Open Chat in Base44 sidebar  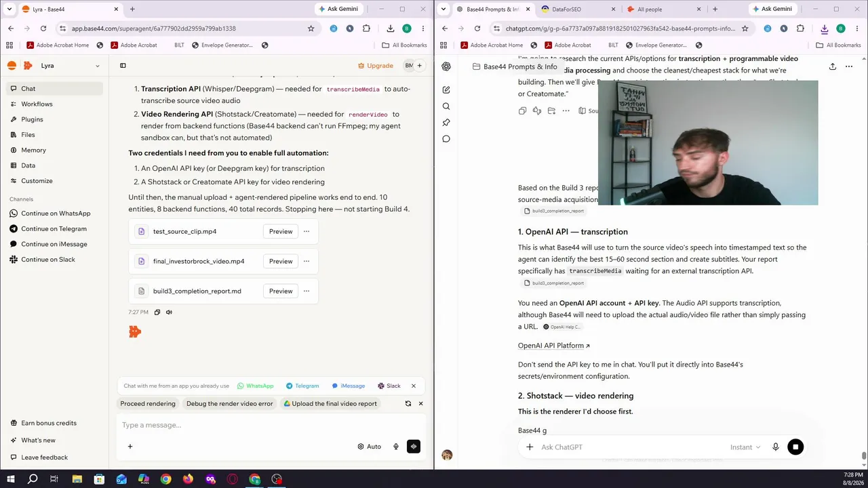pyautogui.click(x=54, y=89)
